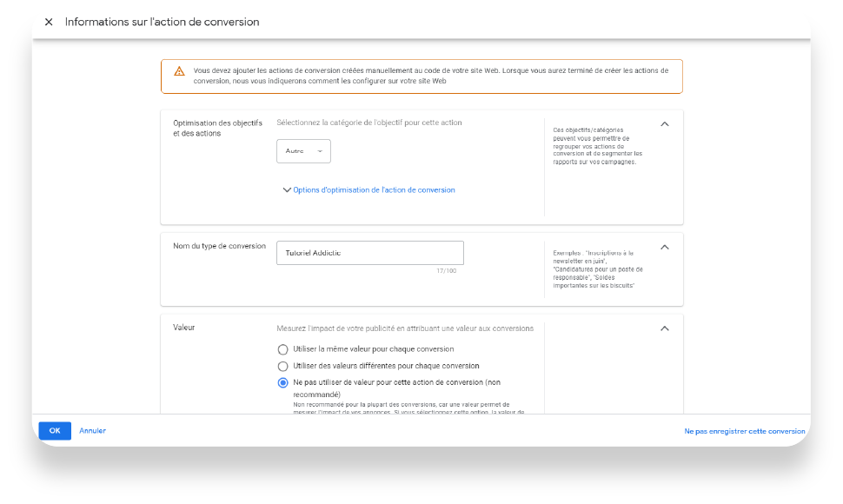Collapse the 'Optimisation des objectifs' section
The height and width of the screenshot is (504, 843).
pos(665,124)
